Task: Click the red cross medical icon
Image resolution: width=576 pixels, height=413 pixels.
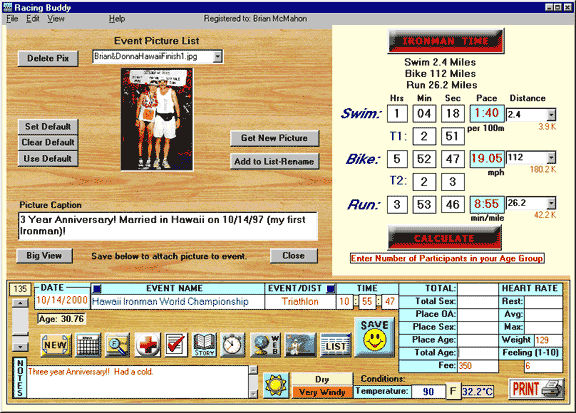Action: 147,345
